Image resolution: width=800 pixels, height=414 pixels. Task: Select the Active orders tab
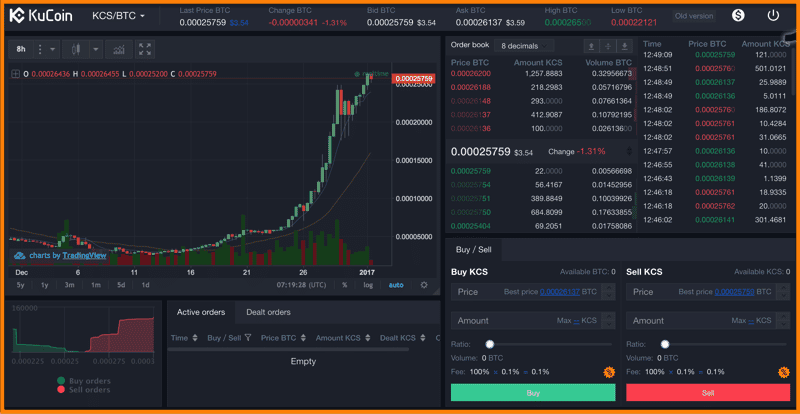(x=201, y=312)
